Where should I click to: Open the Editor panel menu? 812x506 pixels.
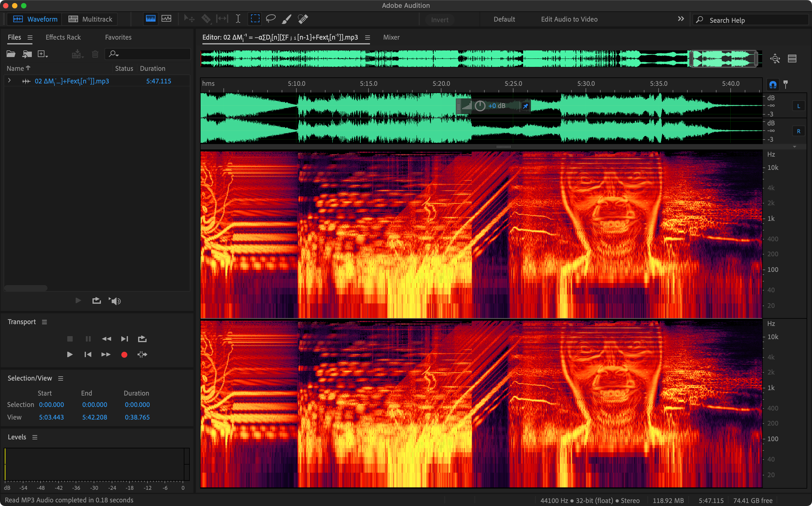pyautogui.click(x=367, y=38)
